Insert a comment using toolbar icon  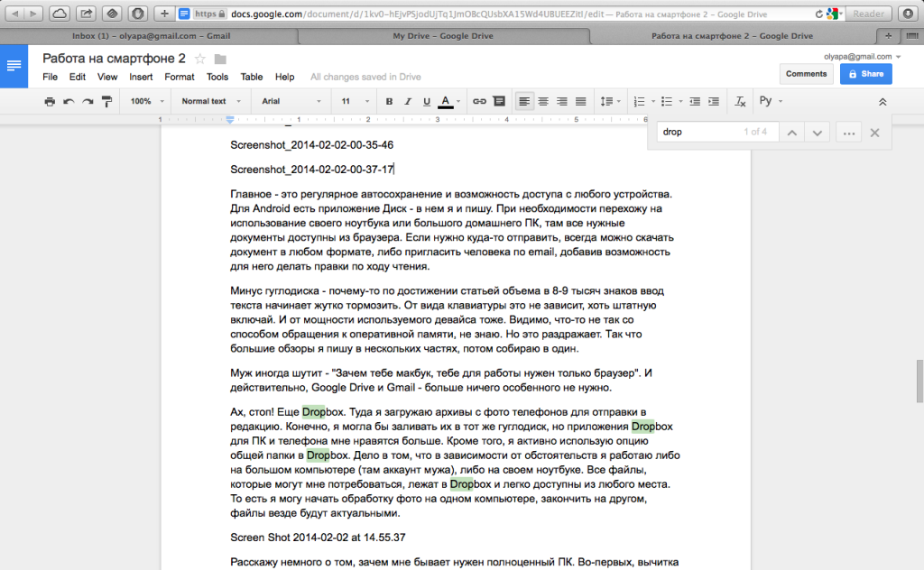(x=499, y=101)
